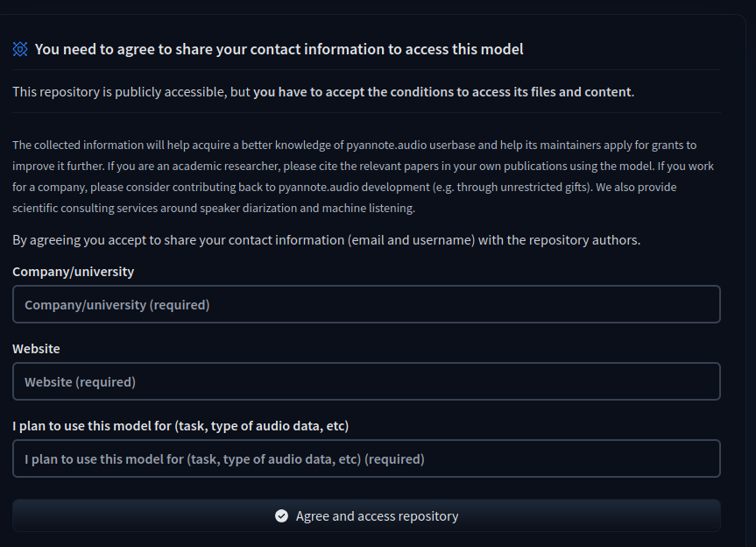Click the gated-model icon beside the heading
Image resolution: width=756 pixels, height=547 pixels.
pos(20,49)
